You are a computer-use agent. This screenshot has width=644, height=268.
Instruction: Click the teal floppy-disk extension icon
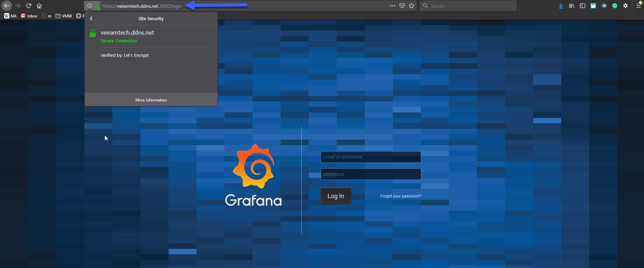593,6
